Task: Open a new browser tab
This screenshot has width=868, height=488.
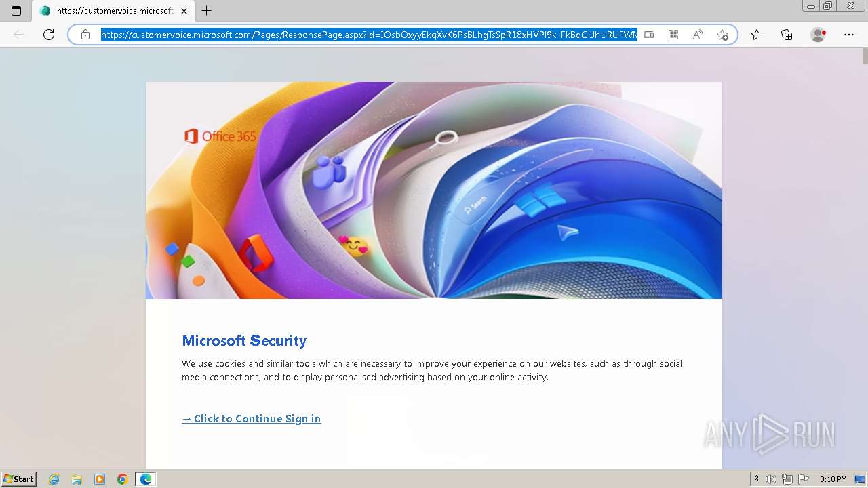Action: (207, 11)
